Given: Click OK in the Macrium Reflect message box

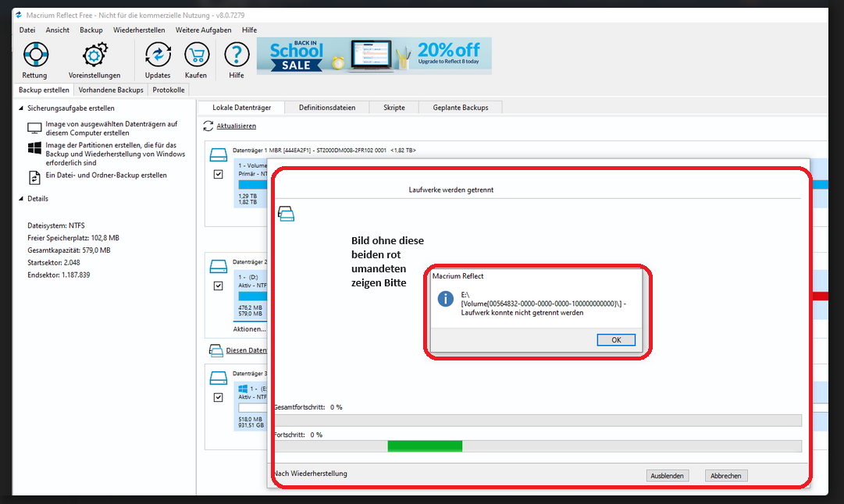Looking at the screenshot, I should coord(616,340).
